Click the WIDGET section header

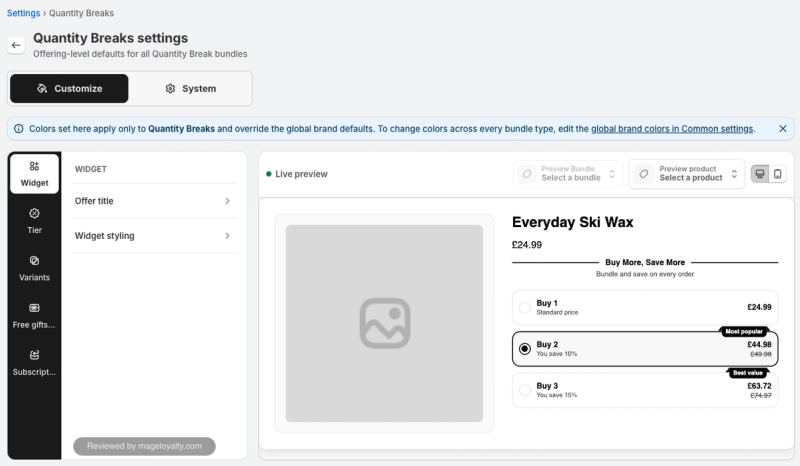coord(91,169)
